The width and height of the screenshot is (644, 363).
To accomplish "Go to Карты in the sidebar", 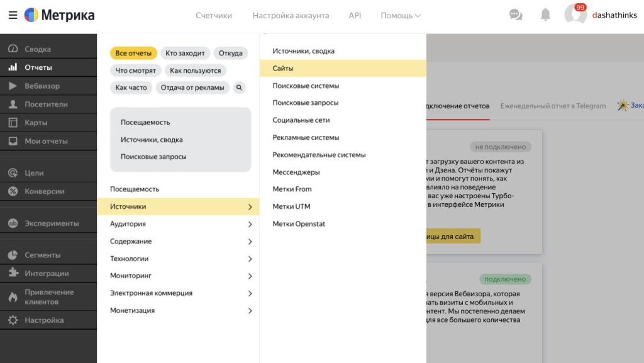I will click(x=36, y=123).
